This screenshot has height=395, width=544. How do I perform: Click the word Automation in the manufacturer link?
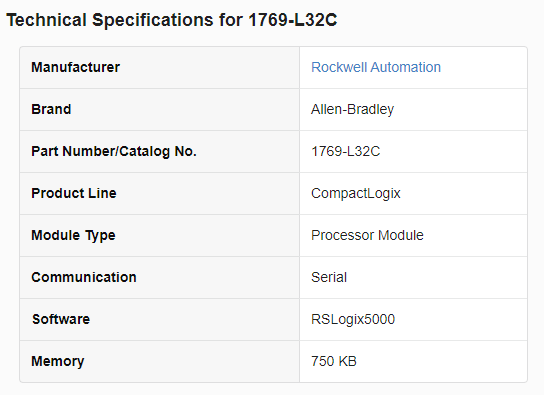(406, 67)
